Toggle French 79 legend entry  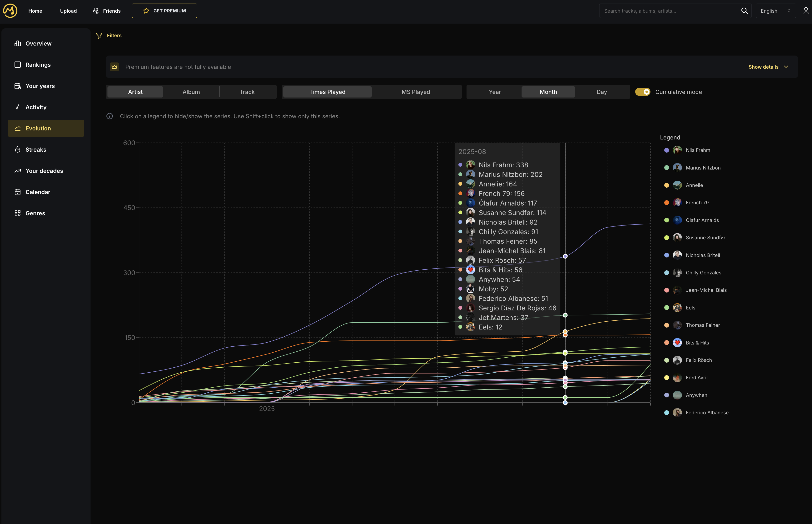(x=697, y=202)
